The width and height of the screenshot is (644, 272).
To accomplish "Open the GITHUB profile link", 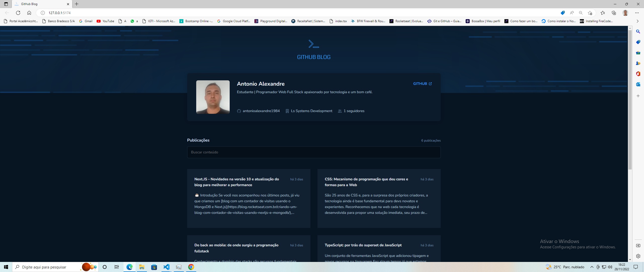I will [x=422, y=84].
